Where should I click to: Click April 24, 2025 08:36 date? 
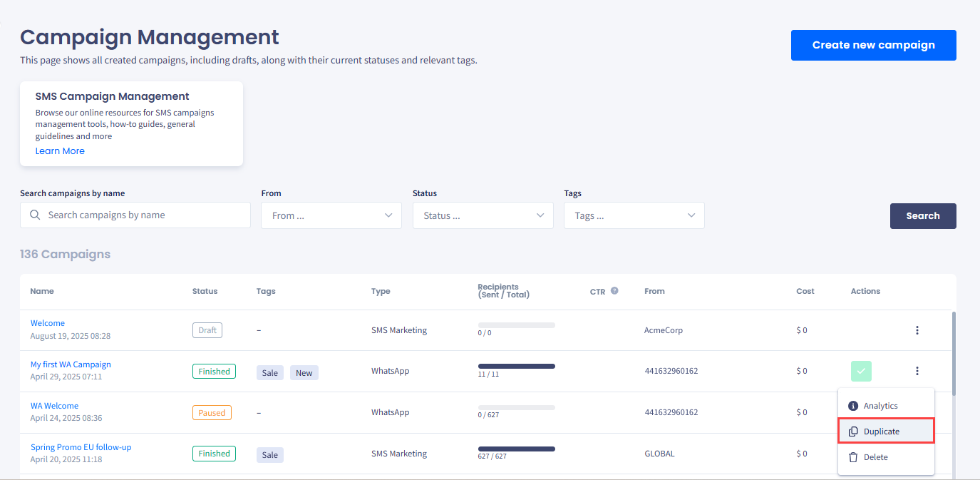tap(66, 418)
